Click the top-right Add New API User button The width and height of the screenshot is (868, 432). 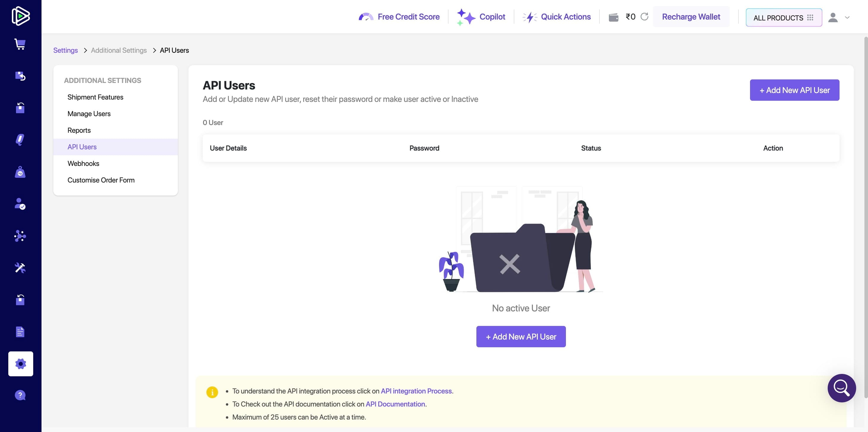click(794, 90)
